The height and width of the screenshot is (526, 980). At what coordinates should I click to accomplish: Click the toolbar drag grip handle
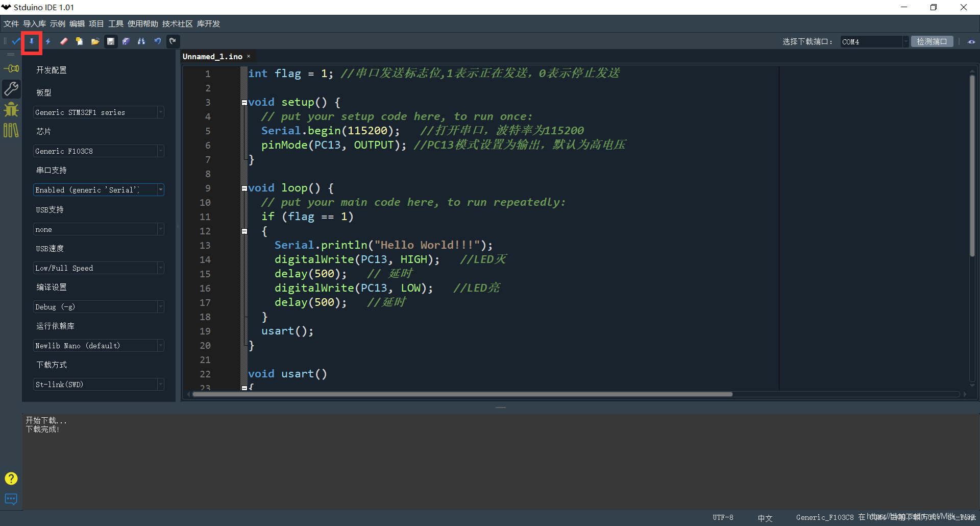click(x=5, y=41)
